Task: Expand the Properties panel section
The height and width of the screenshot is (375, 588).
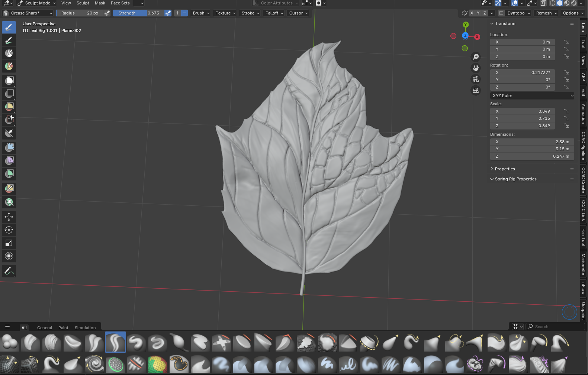Action: click(x=505, y=169)
